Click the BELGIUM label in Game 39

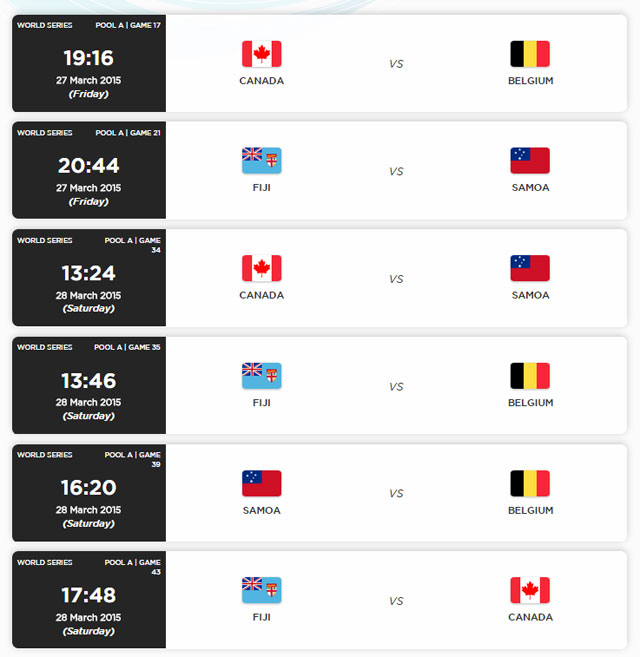531,510
